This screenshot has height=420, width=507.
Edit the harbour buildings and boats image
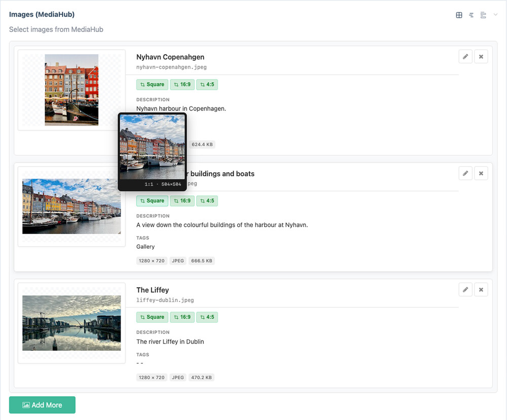[465, 173]
